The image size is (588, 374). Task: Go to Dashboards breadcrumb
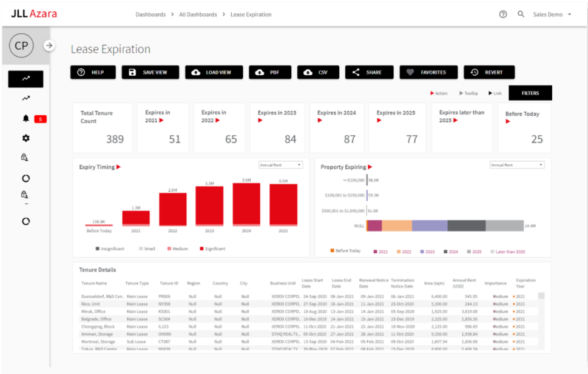[x=150, y=14]
